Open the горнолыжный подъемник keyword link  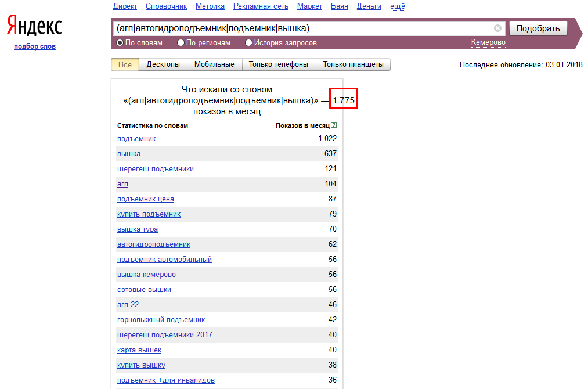(x=161, y=320)
